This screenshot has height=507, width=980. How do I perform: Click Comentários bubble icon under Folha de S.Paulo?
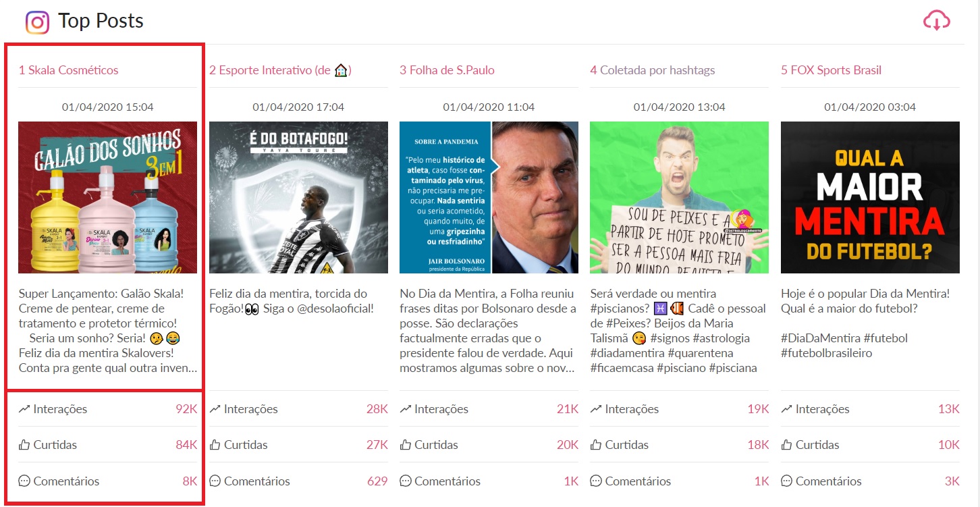tap(406, 481)
